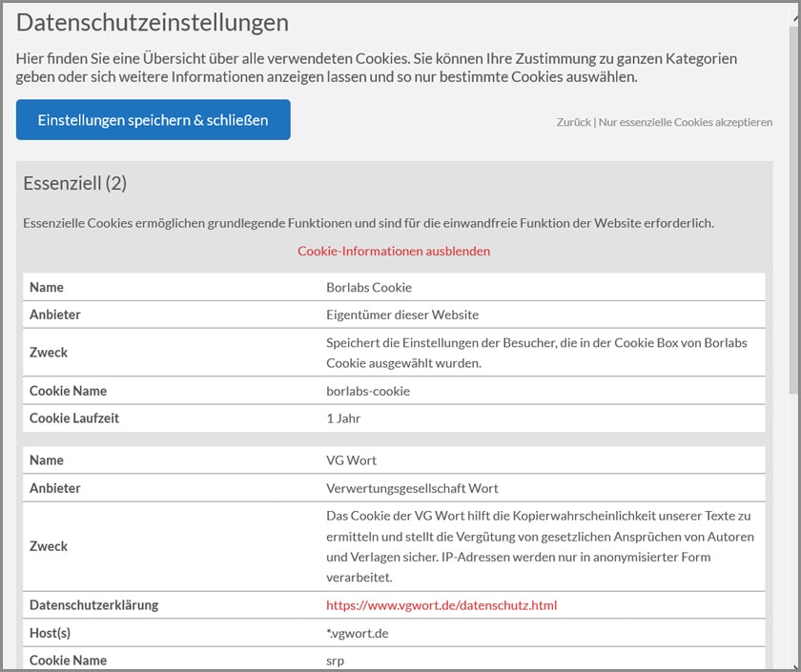
Task: Click the '*.vgwort.de' host value
Action: (x=359, y=633)
